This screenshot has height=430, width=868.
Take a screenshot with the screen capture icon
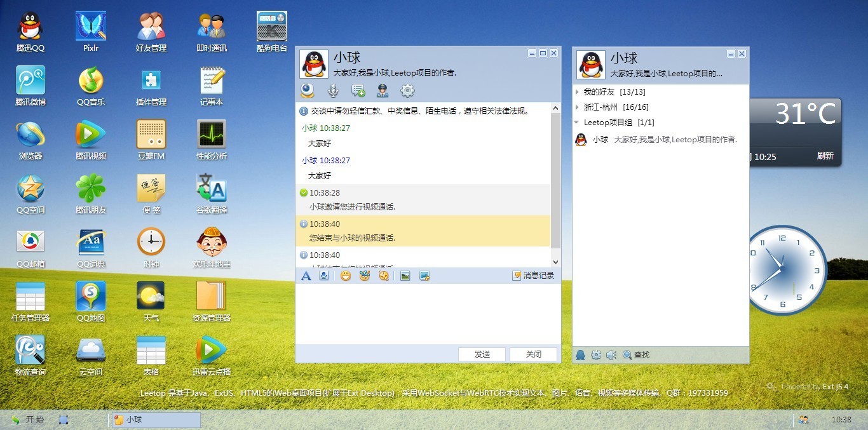(x=424, y=276)
